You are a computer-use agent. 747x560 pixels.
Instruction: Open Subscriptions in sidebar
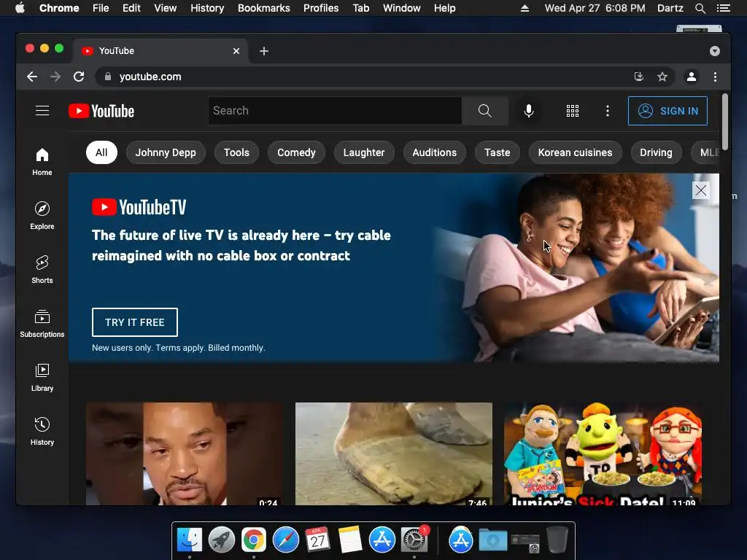click(x=42, y=324)
